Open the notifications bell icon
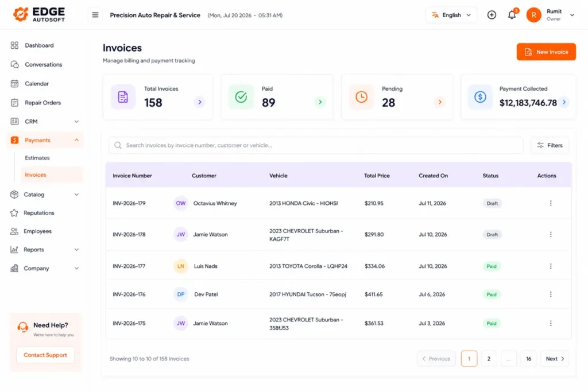The height and width of the screenshot is (392, 588). (512, 15)
